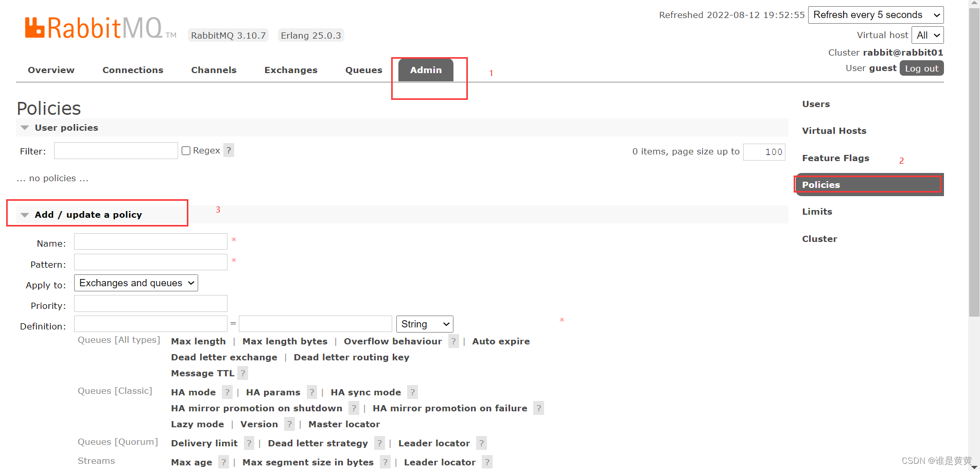Insert HA sync mode definition key
The height and width of the screenshot is (470, 980).
click(x=365, y=392)
